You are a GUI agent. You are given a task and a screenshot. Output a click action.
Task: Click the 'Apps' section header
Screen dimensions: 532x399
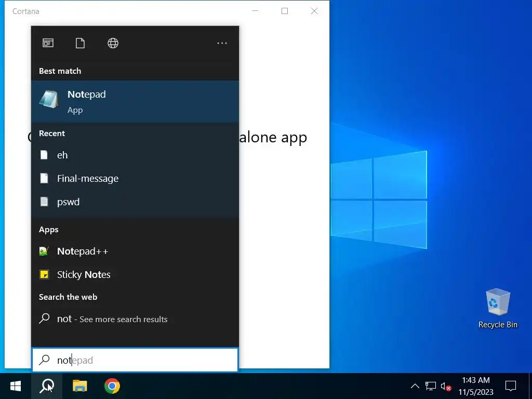[x=48, y=230]
